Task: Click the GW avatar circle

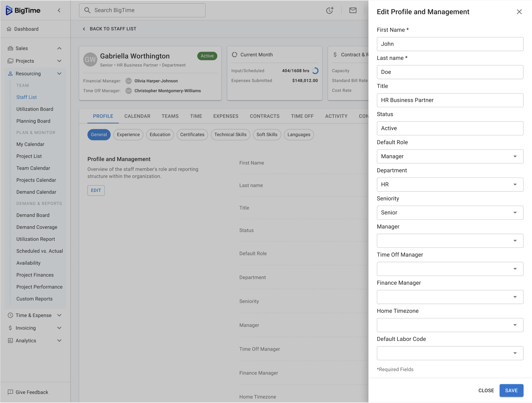Action: [x=90, y=59]
